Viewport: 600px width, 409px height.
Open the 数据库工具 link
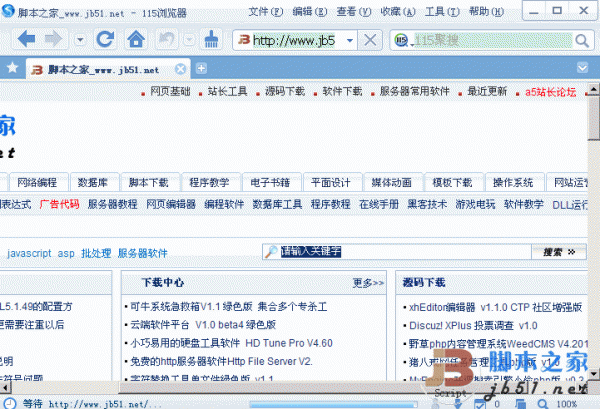[277, 204]
